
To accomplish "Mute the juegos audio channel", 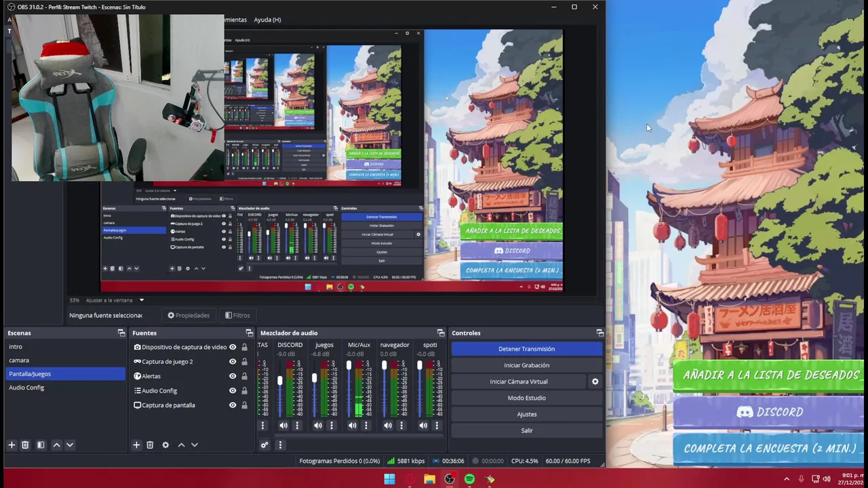I will coord(318,426).
